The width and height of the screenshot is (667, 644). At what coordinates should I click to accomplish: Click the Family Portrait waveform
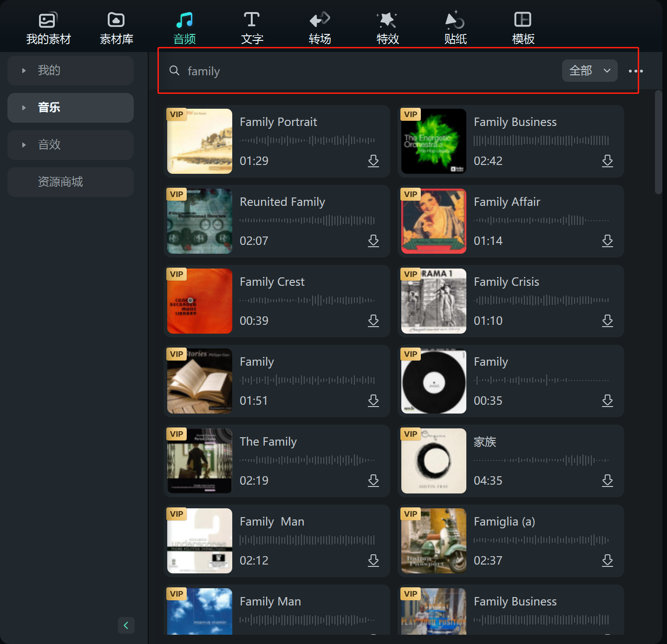point(307,140)
